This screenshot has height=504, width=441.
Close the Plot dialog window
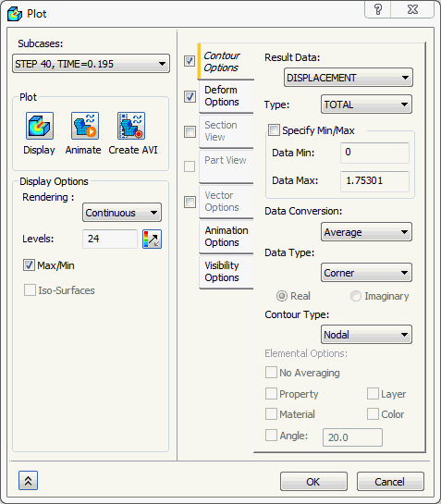pos(412,9)
